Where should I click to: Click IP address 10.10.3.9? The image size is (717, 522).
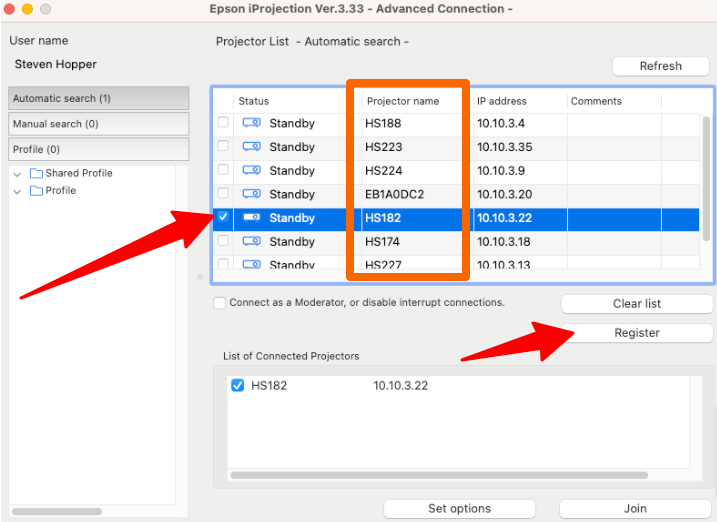(501, 170)
